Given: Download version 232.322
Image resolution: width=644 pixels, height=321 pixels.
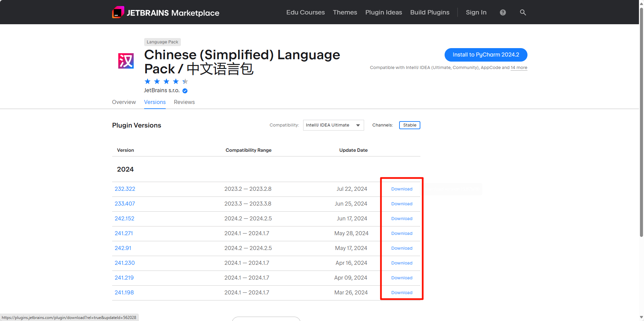Looking at the screenshot, I should pyautogui.click(x=402, y=189).
